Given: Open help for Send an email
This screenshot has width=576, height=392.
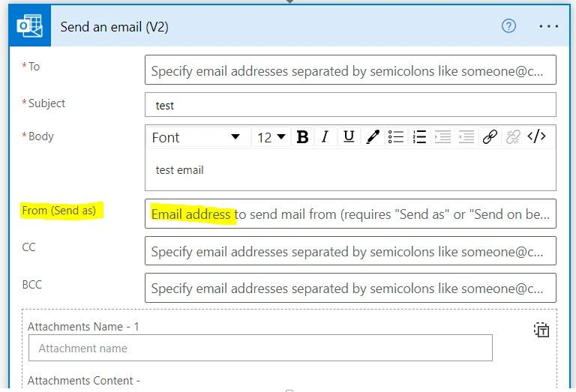Looking at the screenshot, I should pyautogui.click(x=508, y=26).
